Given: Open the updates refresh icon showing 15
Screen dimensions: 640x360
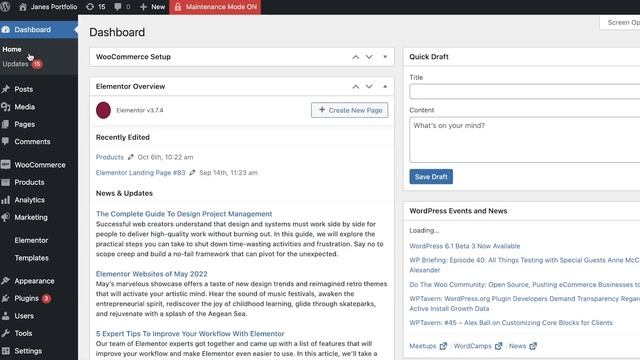Looking at the screenshot, I should pos(90,7).
